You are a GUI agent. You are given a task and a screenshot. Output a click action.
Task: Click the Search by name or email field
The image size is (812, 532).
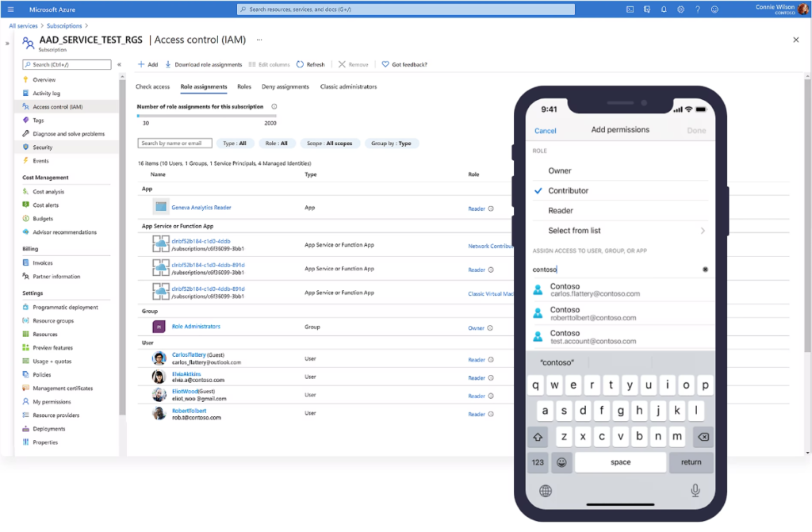point(174,143)
